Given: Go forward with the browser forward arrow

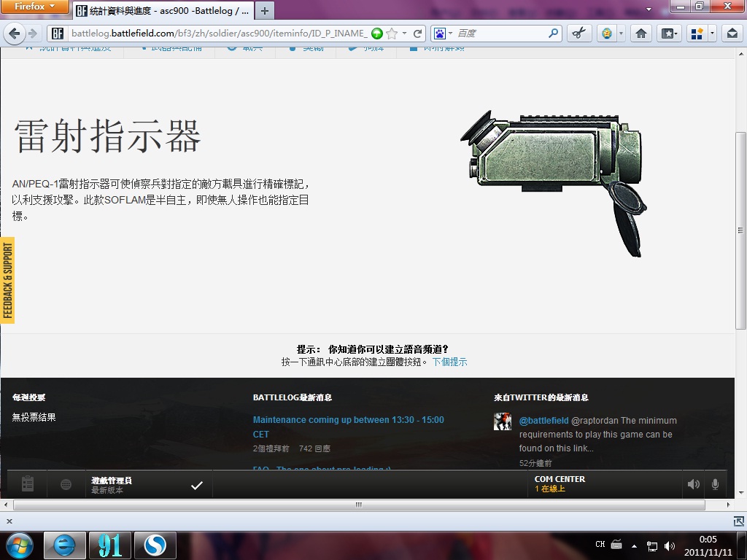Looking at the screenshot, I should pos(32,34).
